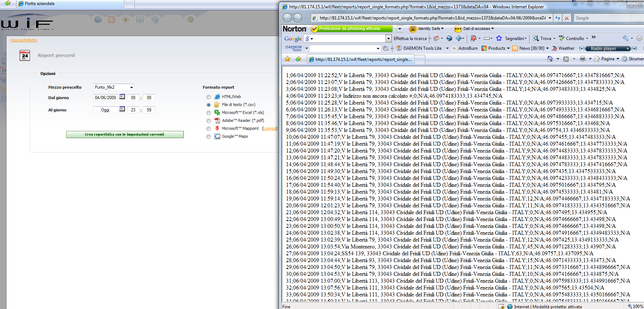Screen dimensions: 644x309
Task: Click the Add to favorites icon in Flotta window
Action: point(8,3)
